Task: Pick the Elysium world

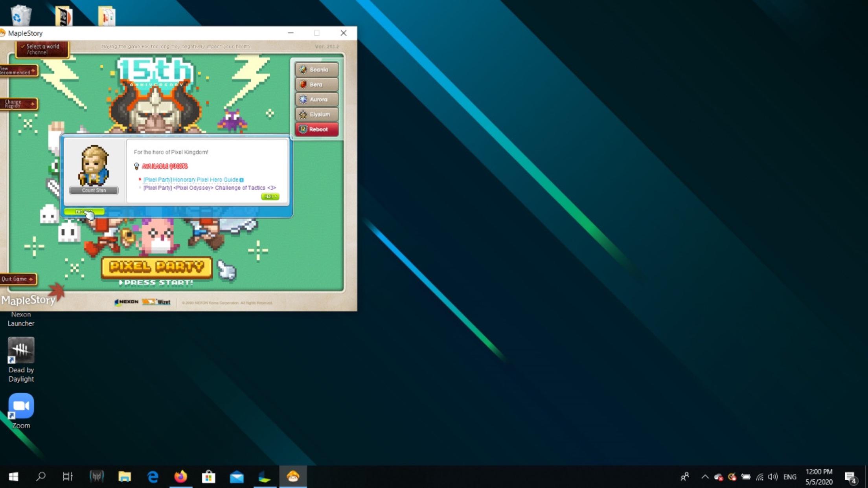Action: coord(316,114)
